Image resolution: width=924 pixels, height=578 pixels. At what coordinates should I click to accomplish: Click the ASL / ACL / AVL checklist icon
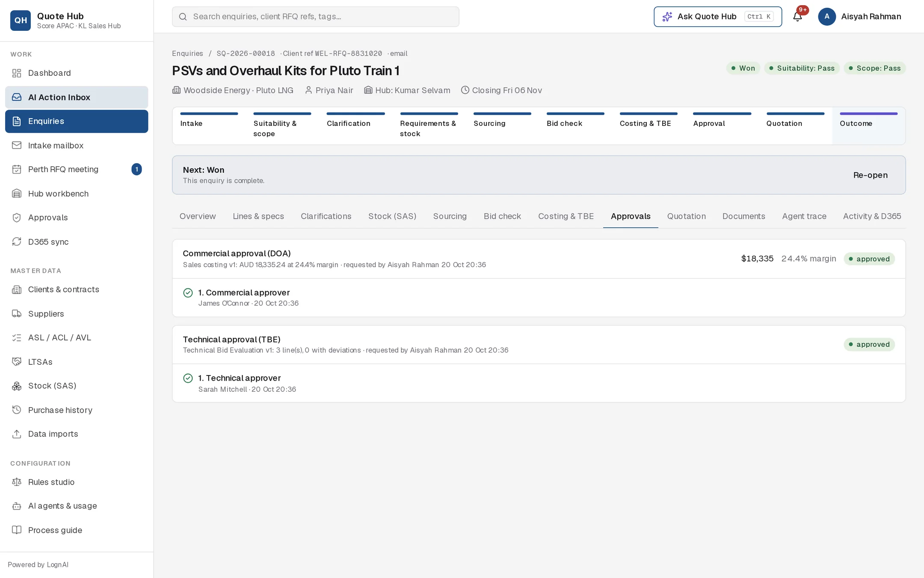point(17,338)
